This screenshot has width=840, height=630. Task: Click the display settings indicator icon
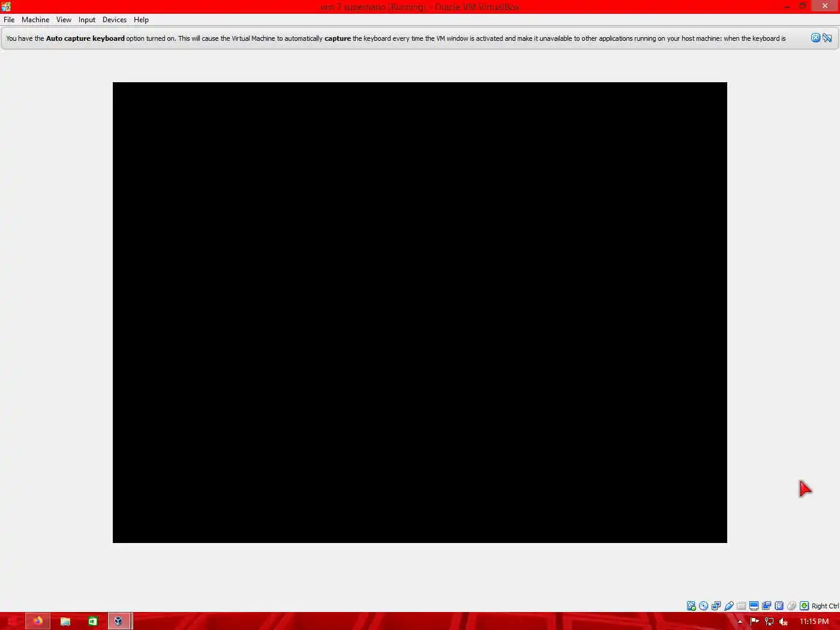point(754,606)
